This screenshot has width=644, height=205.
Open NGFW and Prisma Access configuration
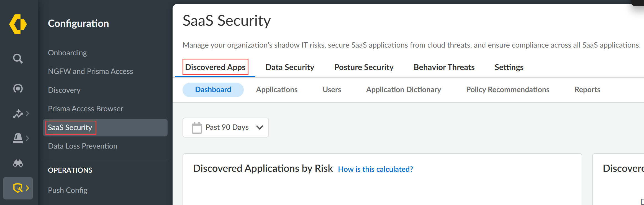point(90,71)
